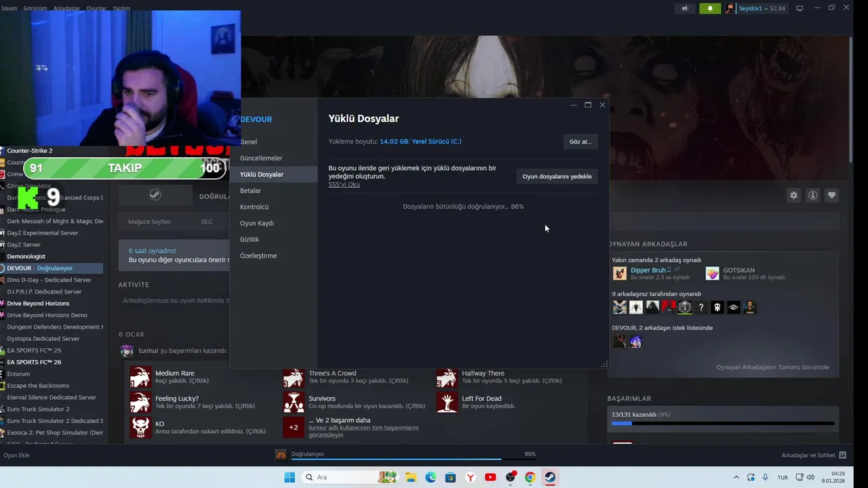Click the Göz at... button

tap(580, 142)
